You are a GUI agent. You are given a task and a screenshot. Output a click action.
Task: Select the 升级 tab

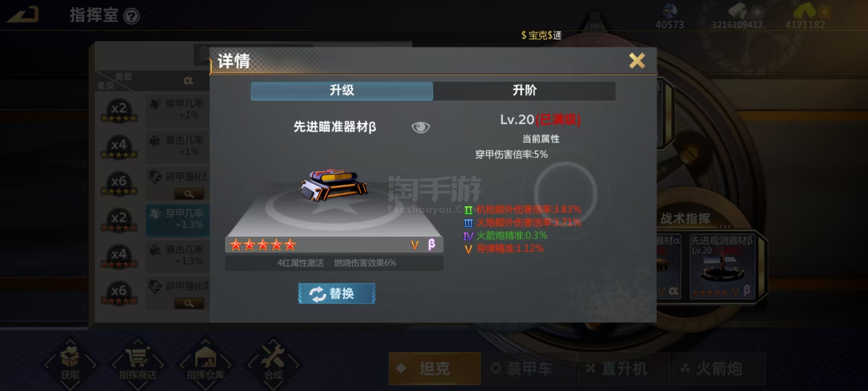[342, 91]
